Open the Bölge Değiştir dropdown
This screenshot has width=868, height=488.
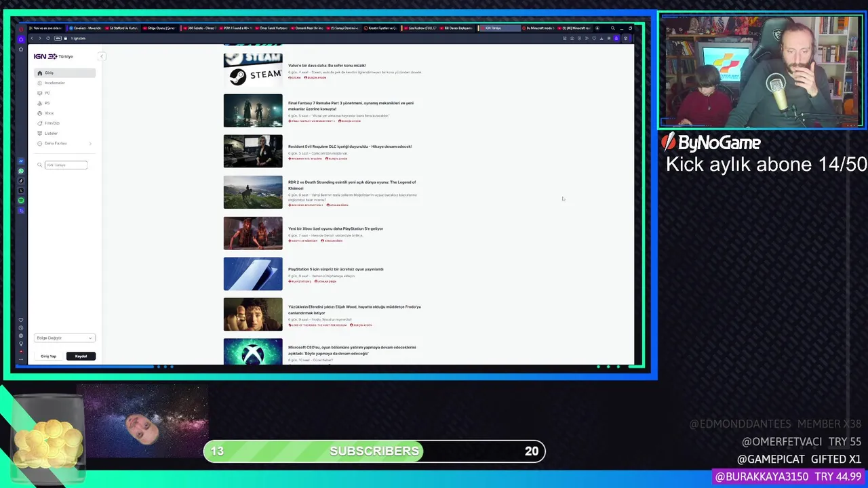[64, 338]
